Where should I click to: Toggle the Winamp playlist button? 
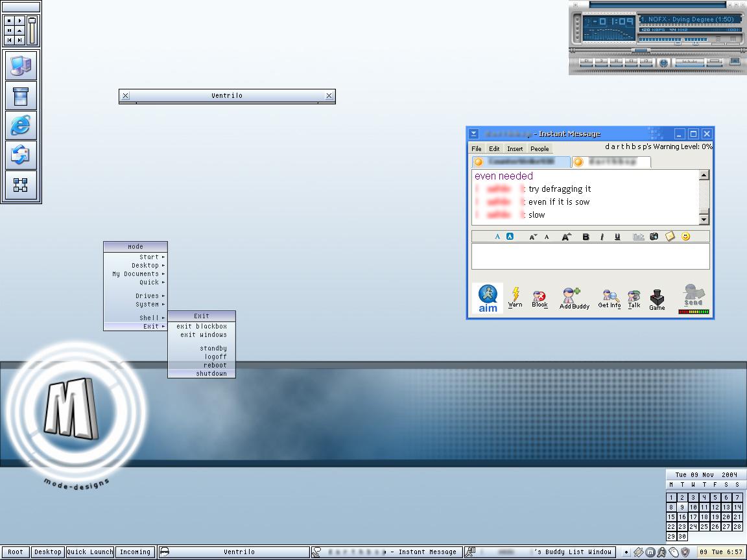pyautogui.click(x=733, y=39)
